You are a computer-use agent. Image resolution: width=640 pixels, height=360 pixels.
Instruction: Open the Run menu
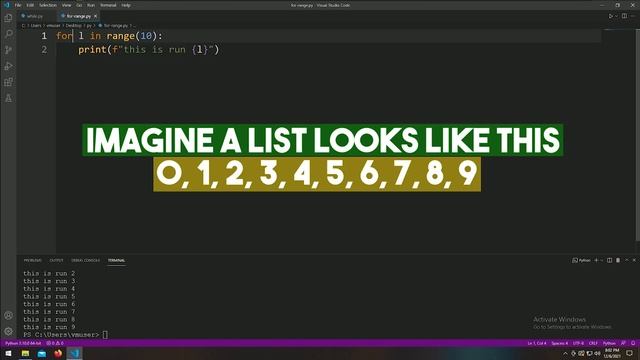pyautogui.click(x=91, y=5)
